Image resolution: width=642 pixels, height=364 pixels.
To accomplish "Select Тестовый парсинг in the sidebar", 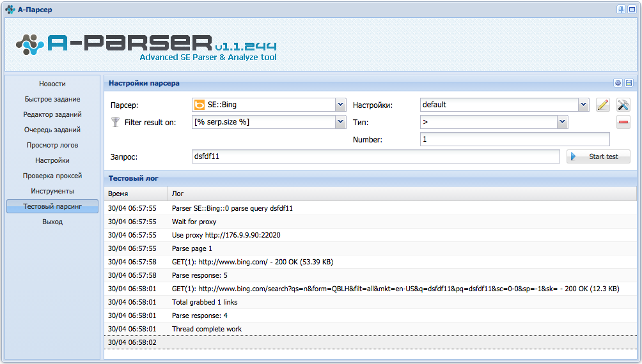I will pyautogui.click(x=52, y=206).
